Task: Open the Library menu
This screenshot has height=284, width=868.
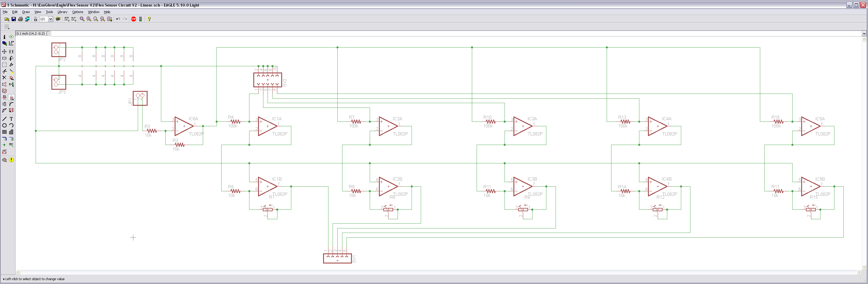Action: tap(62, 12)
